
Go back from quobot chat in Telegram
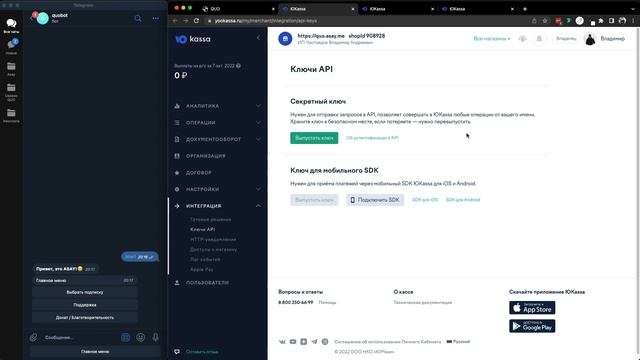click(x=31, y=18)
